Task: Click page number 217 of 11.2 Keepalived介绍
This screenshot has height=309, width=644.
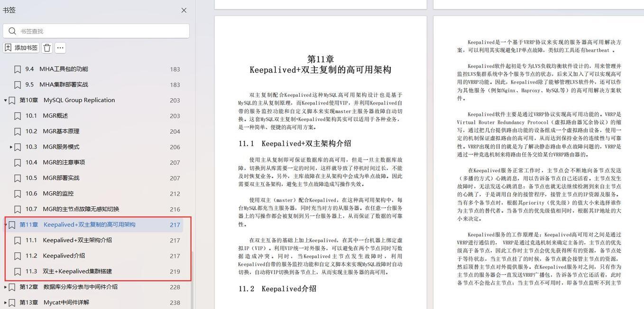Action: point(175,256)
